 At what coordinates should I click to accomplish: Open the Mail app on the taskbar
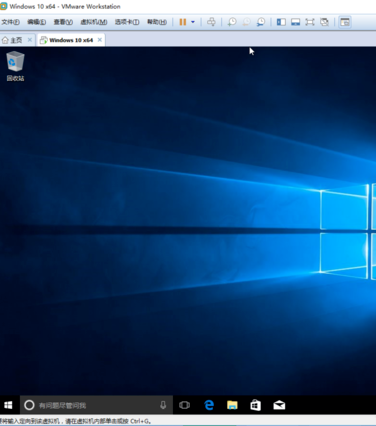point(279,405)
